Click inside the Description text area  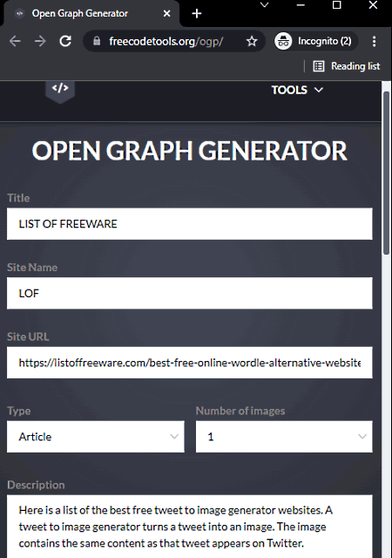coord(190,527)
